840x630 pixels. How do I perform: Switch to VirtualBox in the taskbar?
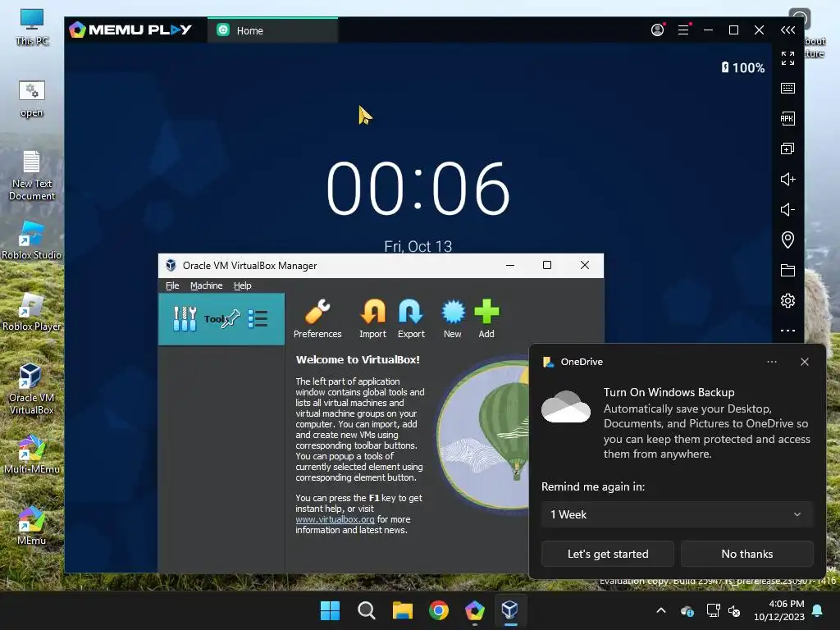pos(510,610)
